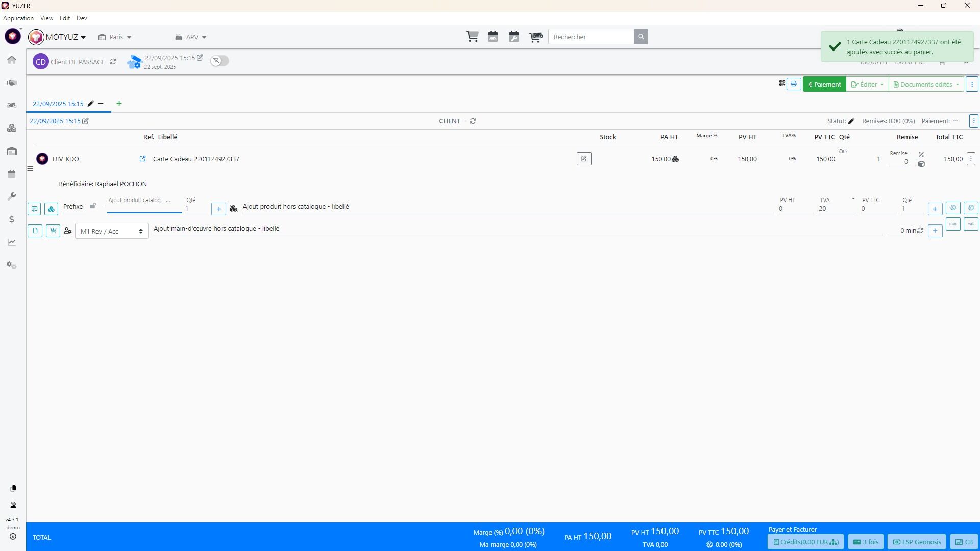Click the home icon in left sidebar

point(12,60)
